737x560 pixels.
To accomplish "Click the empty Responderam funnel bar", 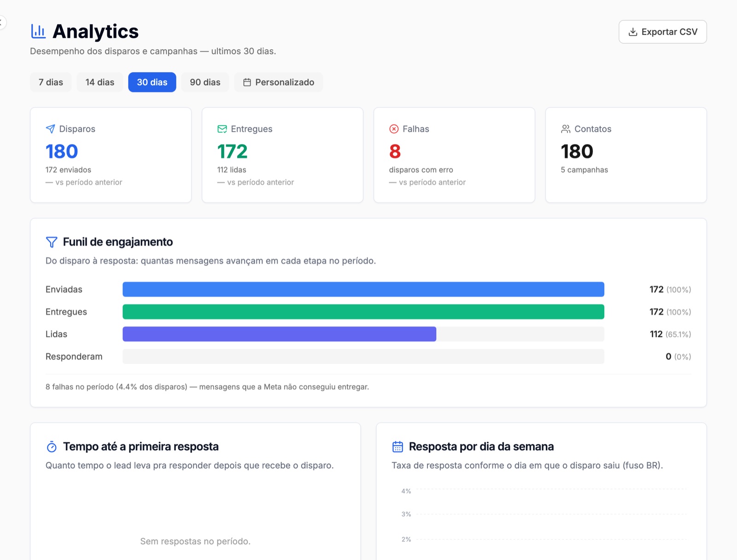I will pyautogui.click(x=363, y=356).
